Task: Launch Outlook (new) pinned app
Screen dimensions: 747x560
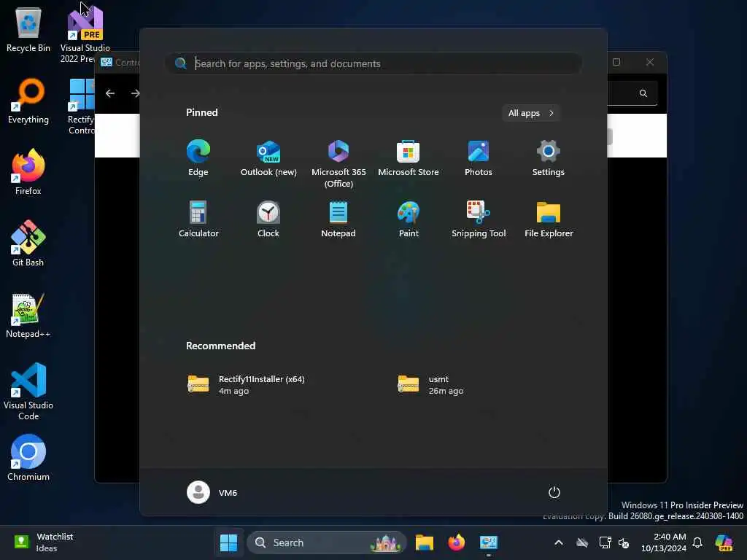Action: [x=268, y=158]
